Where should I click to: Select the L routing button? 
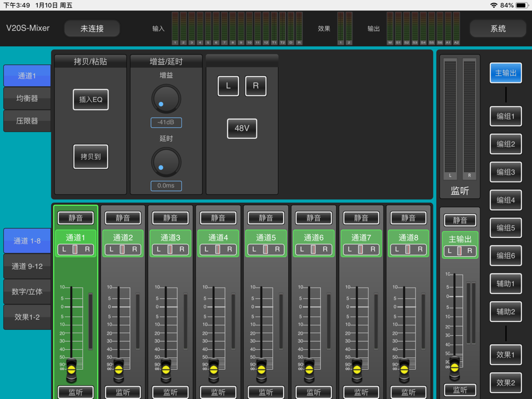coord(228,86)
